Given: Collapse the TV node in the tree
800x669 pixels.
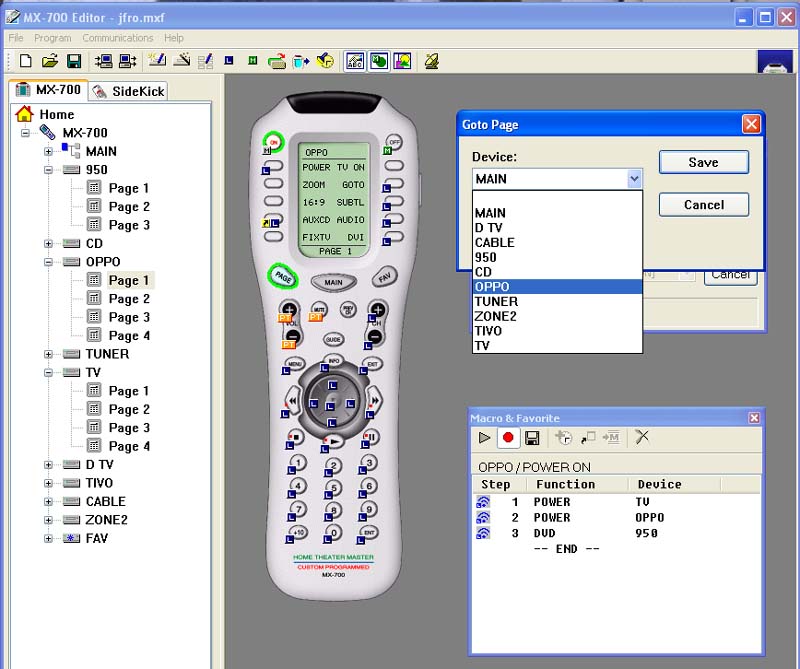Looking at the screenshot, I should click(x=48, y=373).
